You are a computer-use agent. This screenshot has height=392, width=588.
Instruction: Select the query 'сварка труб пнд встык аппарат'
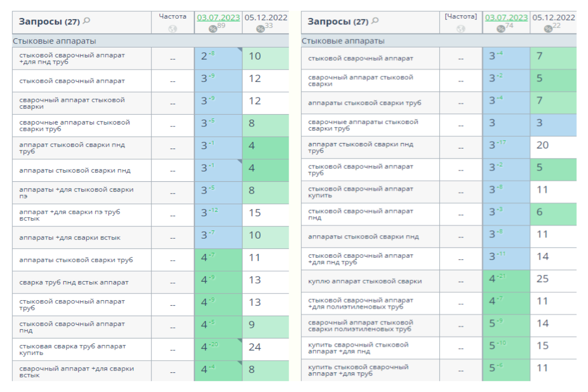pos(74,282)
